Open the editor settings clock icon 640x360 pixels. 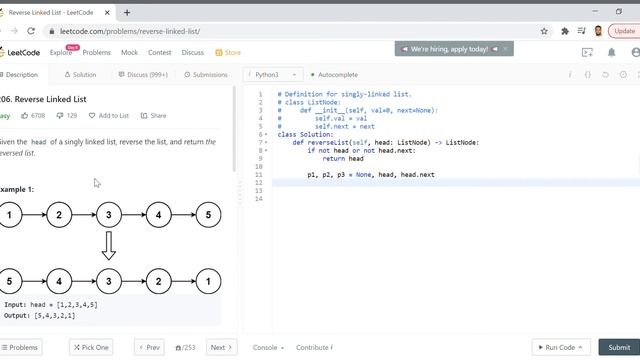(623, 75)
